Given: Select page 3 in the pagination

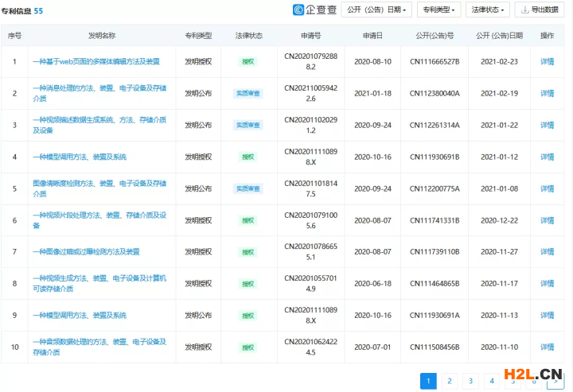Looking at the screenshot, I should (x=470, y=381).
